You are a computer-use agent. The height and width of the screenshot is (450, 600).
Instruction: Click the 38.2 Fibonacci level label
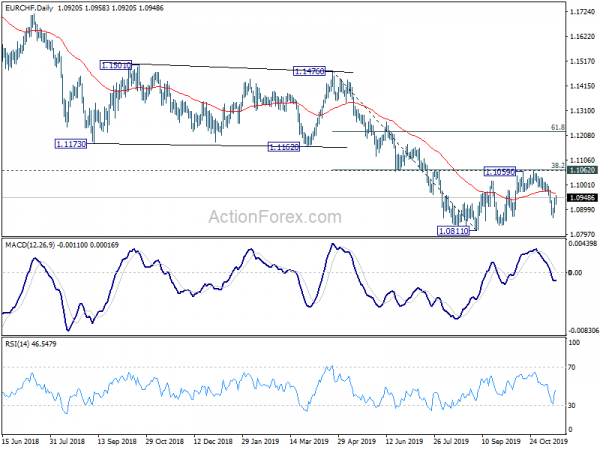558,165
